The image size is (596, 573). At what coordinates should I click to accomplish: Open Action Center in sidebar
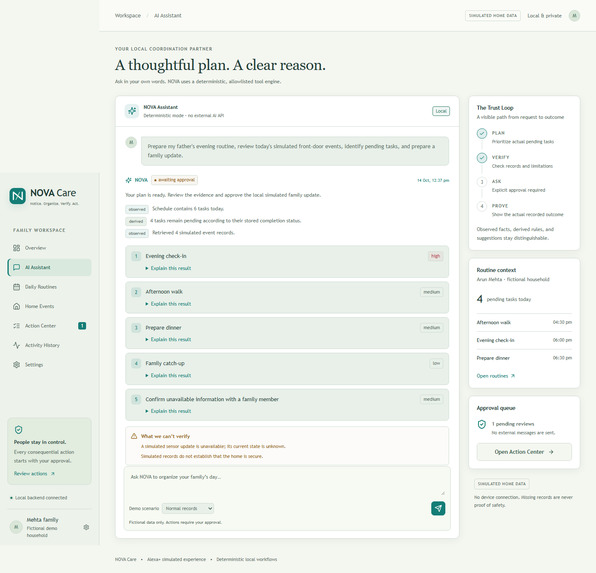pos(49,326)
